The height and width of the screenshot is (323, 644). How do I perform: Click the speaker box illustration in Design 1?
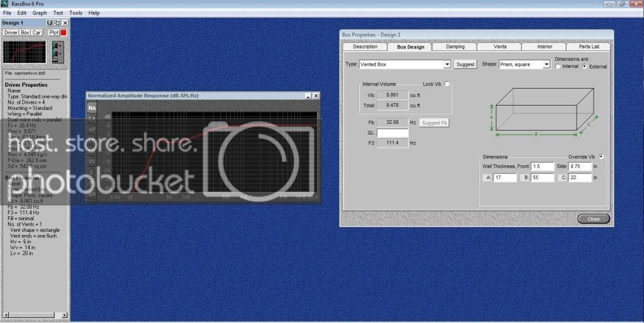point(58,52)
